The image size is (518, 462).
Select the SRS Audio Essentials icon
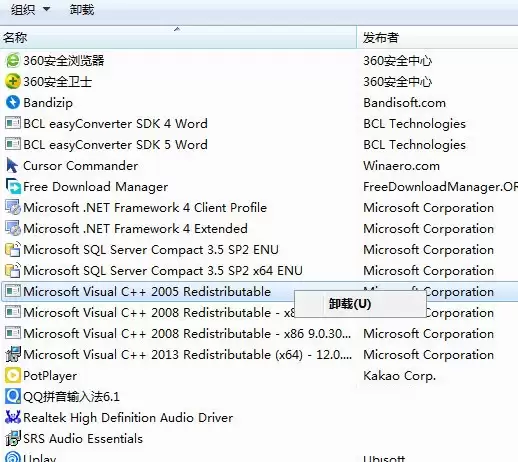tap(13, 438)
